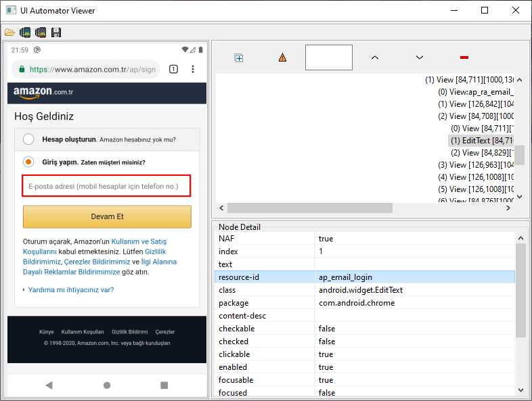The width and height of the screenshot is (532, 401).
Task: Click the red minus clear search icon
Action: pos(464,57)
